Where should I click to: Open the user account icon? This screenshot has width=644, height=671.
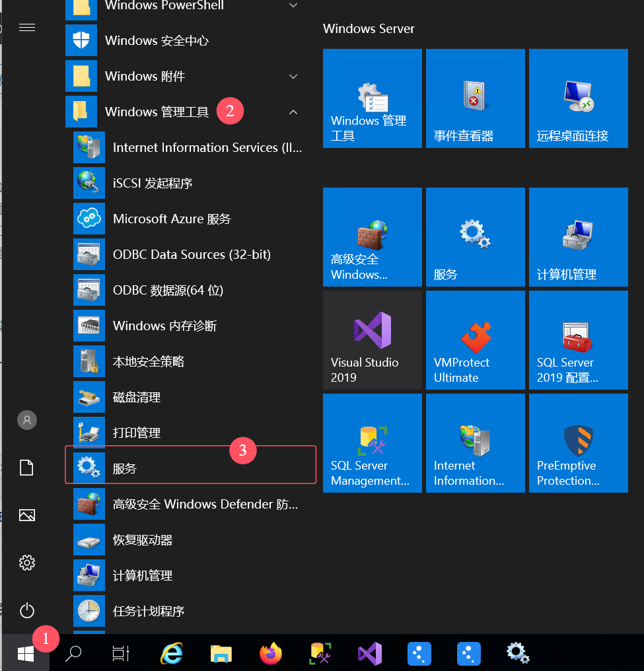point(27,420)
